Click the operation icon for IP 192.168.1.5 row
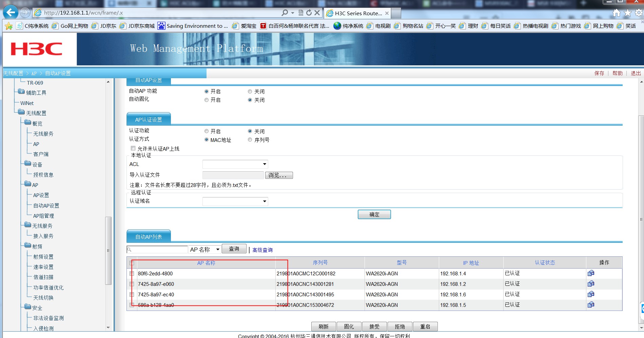 pos(591,304)
